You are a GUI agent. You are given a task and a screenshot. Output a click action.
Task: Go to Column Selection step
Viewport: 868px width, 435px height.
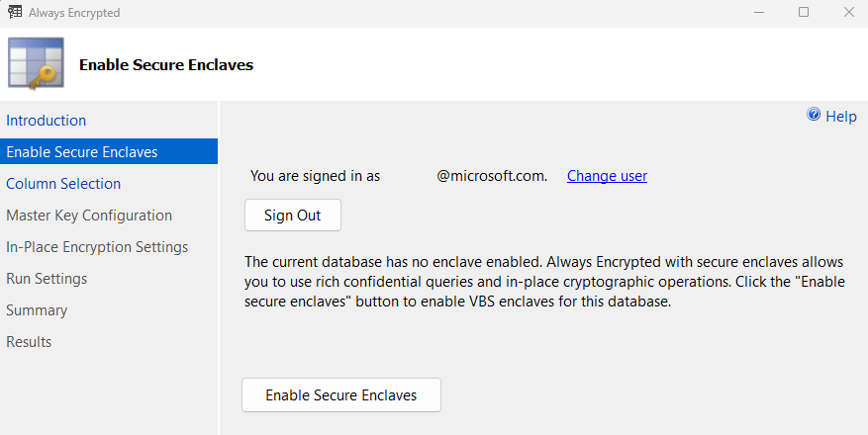(x=63, y=184)
